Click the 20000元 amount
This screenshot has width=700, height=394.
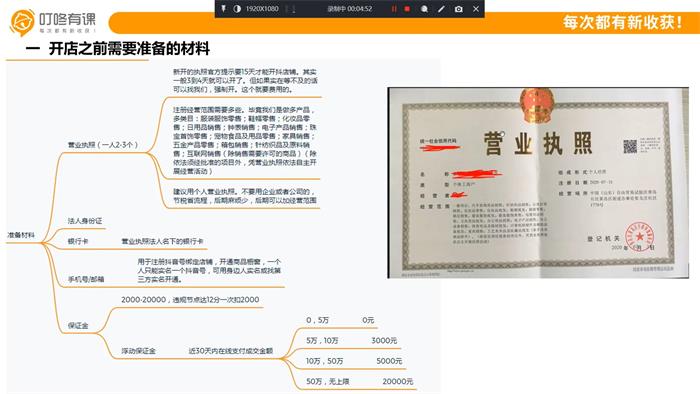[398, 382]
